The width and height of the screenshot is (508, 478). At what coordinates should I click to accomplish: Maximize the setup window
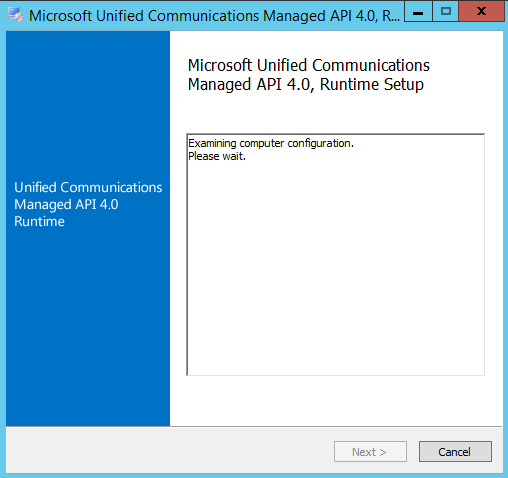pyautogui.click(x=446, y=12)
